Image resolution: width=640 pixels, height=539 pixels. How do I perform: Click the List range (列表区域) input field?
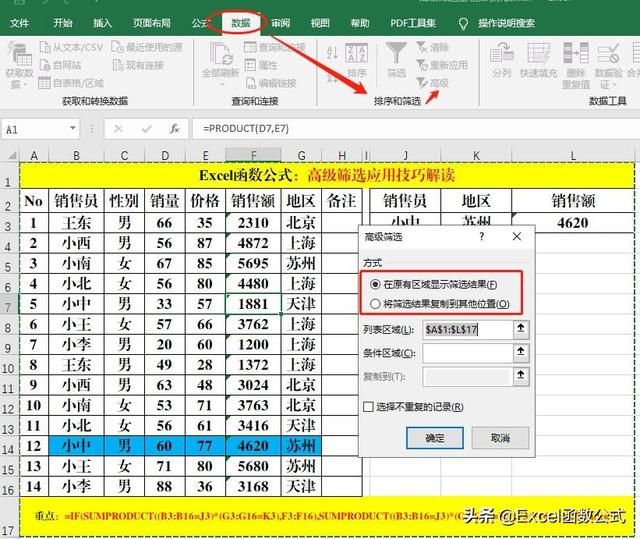[468, 329]
